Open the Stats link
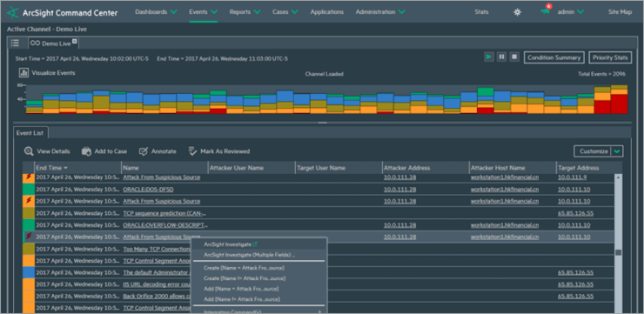This screenshot has width=644, height=314. point(481,12)
